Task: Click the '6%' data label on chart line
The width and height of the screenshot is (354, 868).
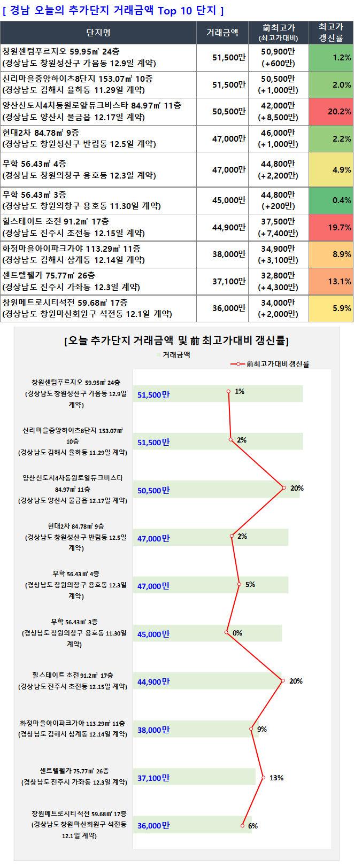Action: 253,826
